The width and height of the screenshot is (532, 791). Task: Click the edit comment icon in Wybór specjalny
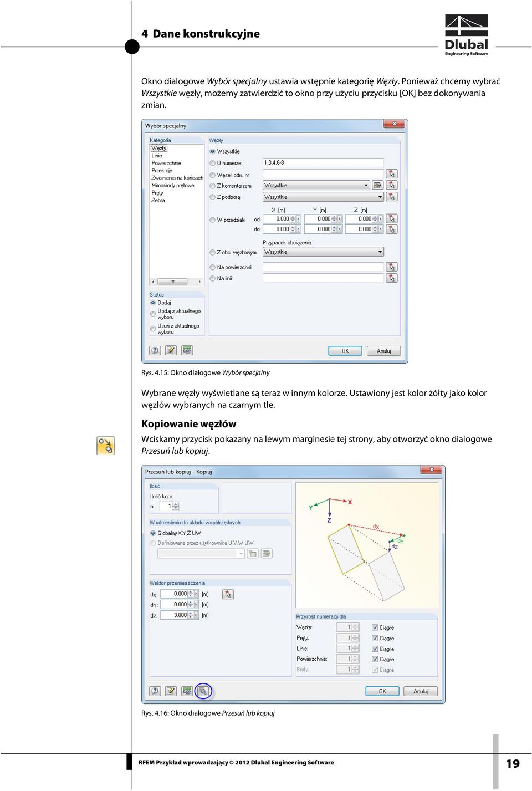pyautogui.click(x=171, y=350)
